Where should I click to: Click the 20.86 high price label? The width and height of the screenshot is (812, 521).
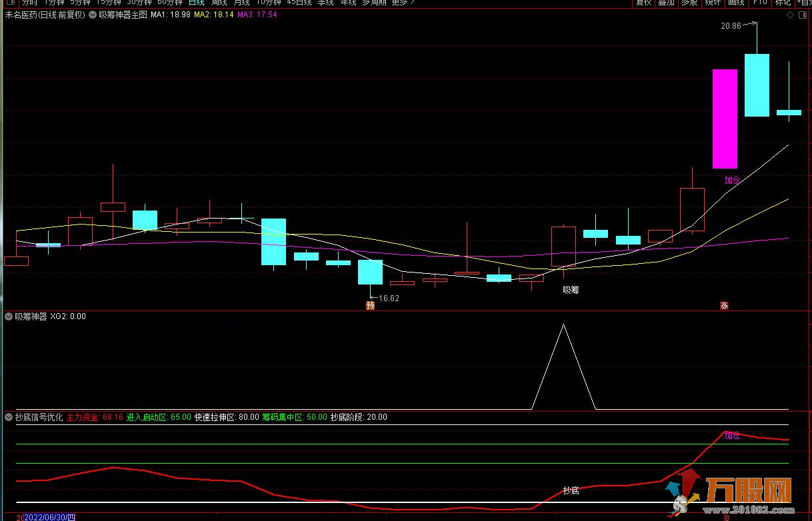tap(731, 25)
